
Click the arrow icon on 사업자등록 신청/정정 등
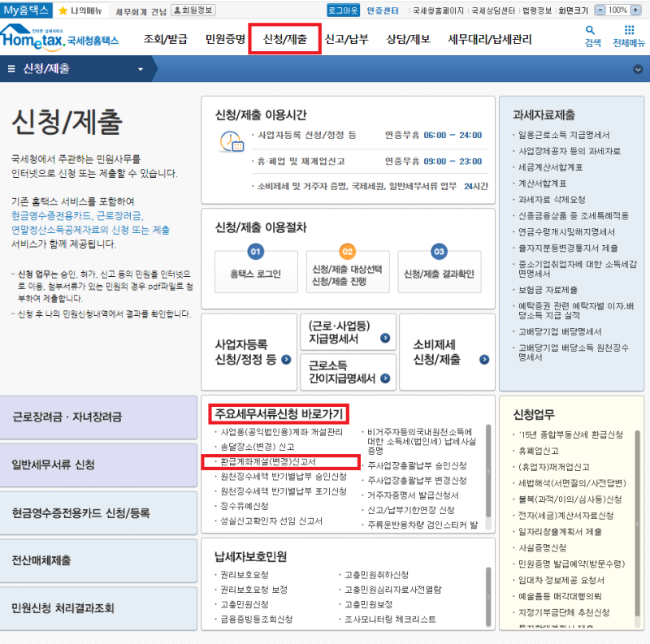tap(286, 359)
